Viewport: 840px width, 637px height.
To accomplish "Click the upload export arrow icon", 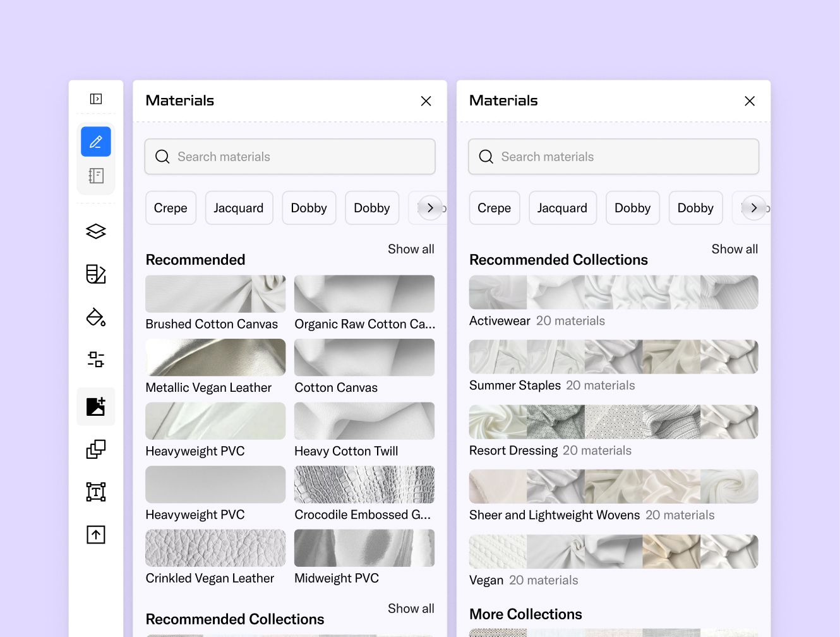I will (x=96, y=535).
